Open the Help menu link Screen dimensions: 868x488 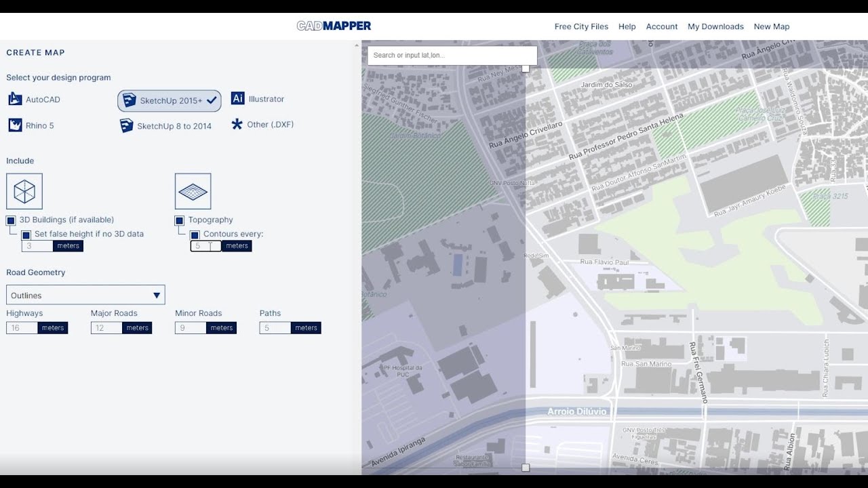coord(627,26)
